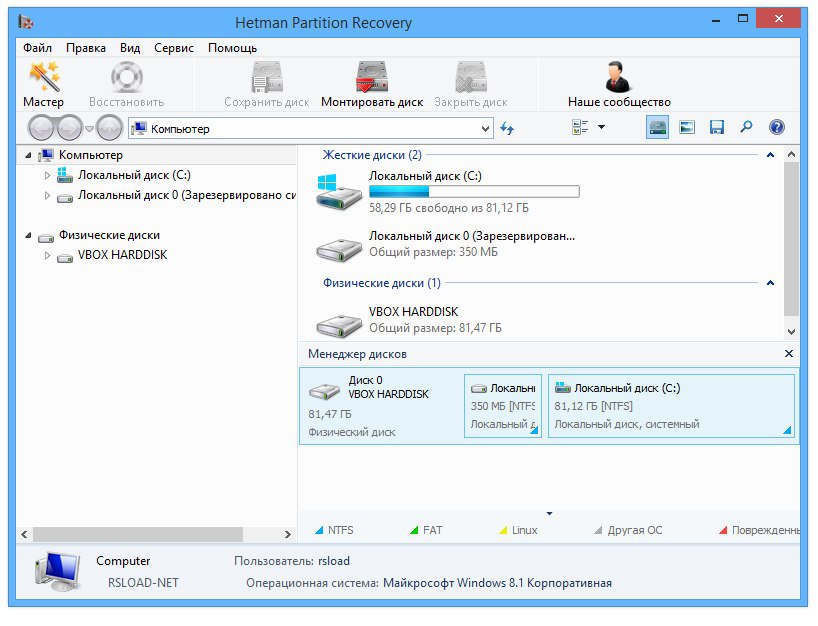Viewport: 818px width, 626px height.
Task: Click the tree panel horizontal scrollbar thumb
Action: [x=138, y=534]
